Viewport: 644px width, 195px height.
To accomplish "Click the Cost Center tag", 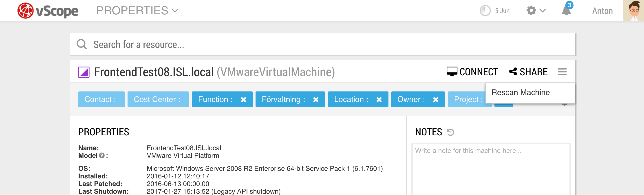I will click(x=158, y=99).
